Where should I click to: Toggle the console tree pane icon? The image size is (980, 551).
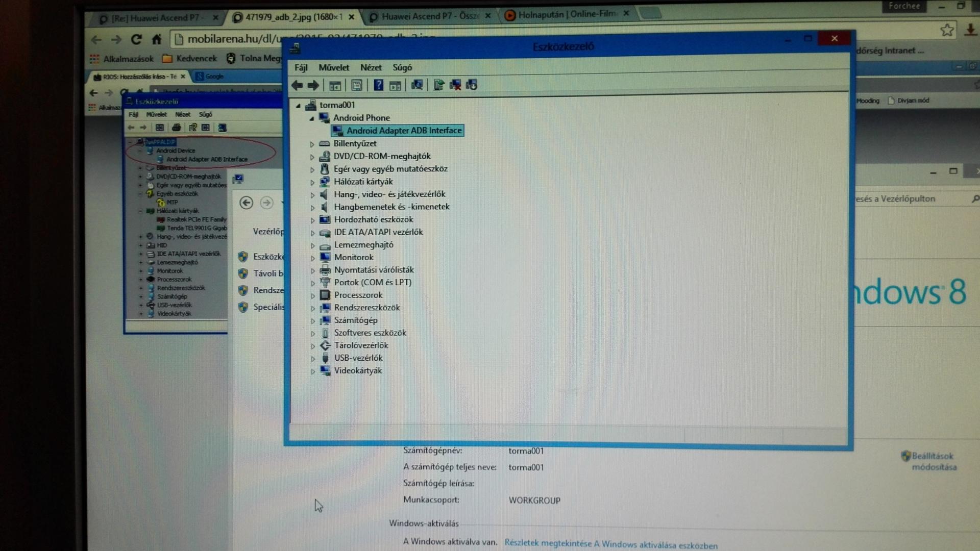[x=335, y=86]
